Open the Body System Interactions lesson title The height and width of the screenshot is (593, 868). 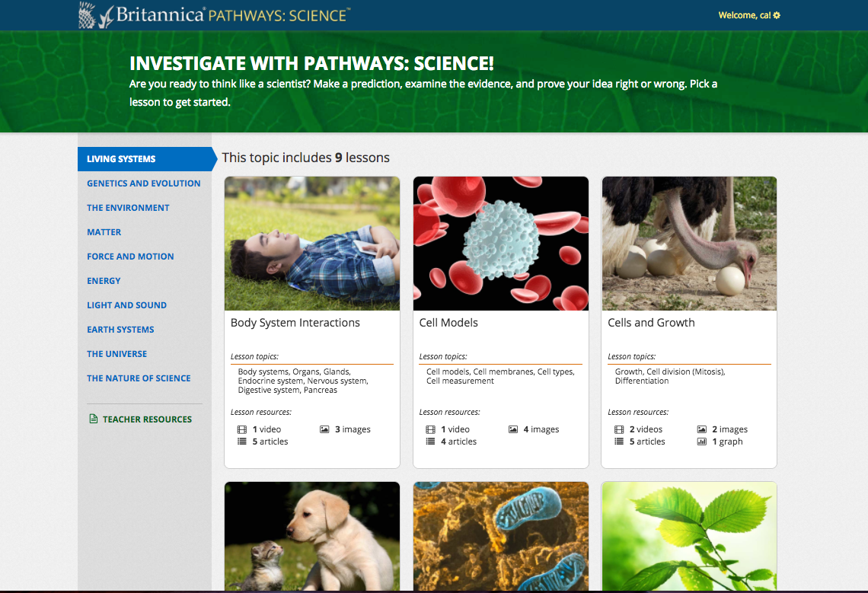click(295, 323)
